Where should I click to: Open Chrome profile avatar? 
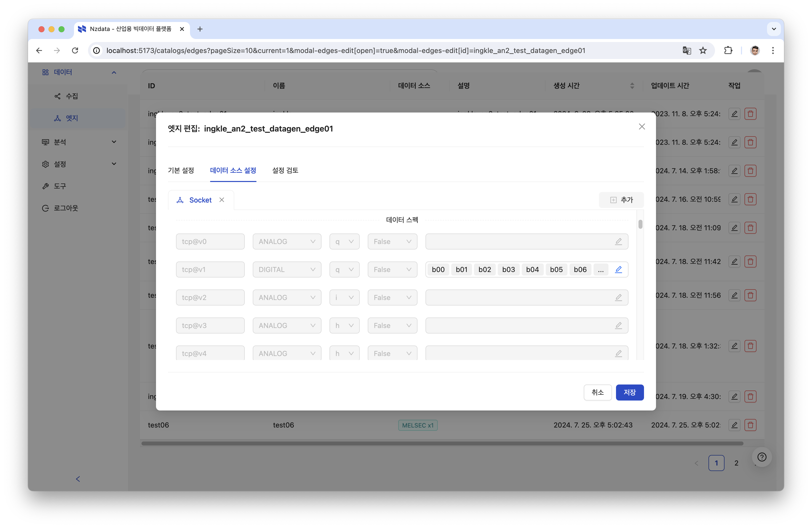tap(755, 50)
